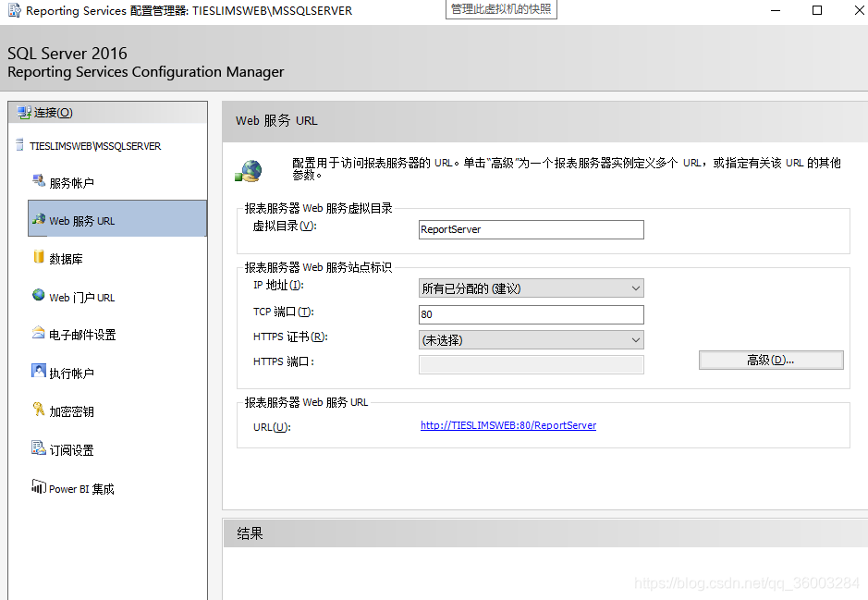Select the TIESLIMSWEB\MSSQLSERVER server node

[95, 146]
